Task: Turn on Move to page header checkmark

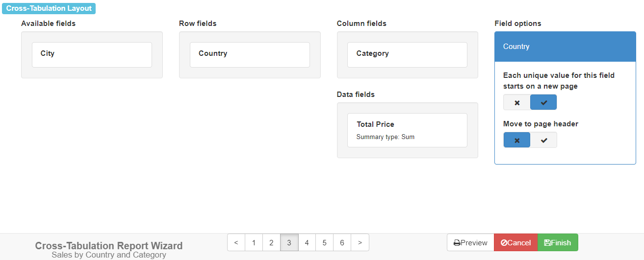Action: tap(543, 140)
